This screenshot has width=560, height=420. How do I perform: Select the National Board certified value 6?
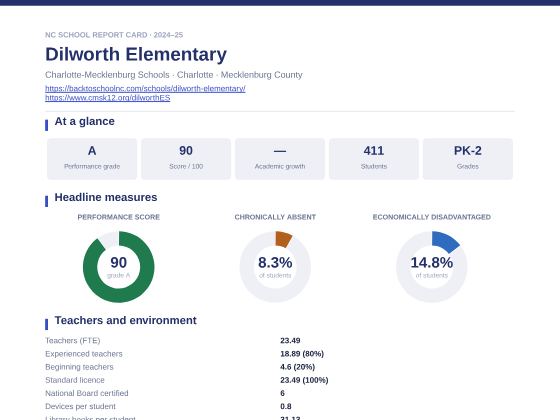tap(282, 393)
